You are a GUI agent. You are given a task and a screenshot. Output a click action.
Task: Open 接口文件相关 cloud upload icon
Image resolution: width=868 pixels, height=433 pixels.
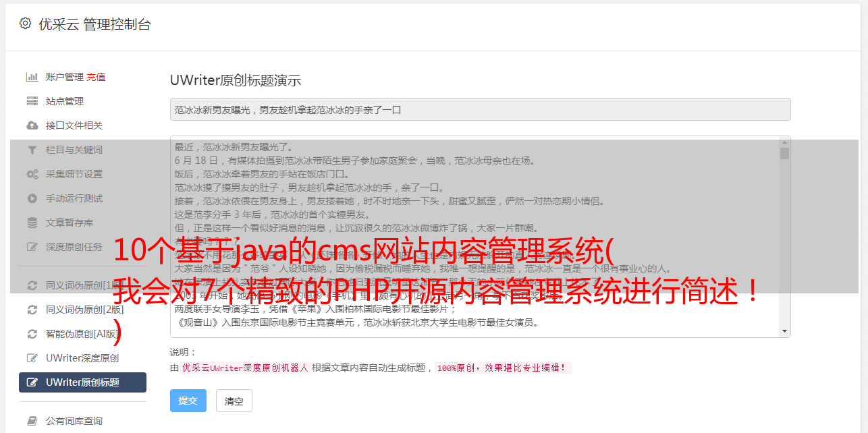tap(32, 125)
